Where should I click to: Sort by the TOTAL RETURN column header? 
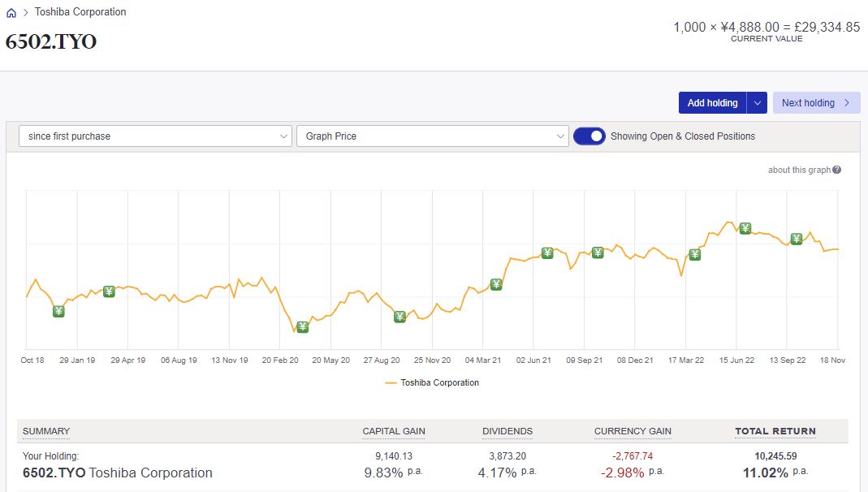point(775,431)
